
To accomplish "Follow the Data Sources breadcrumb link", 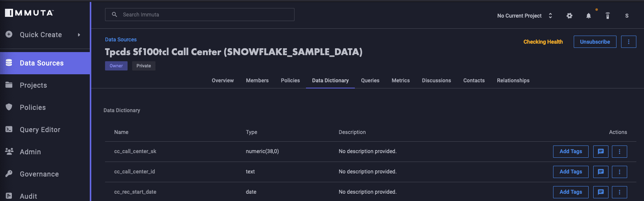I will tap(121, 39).
